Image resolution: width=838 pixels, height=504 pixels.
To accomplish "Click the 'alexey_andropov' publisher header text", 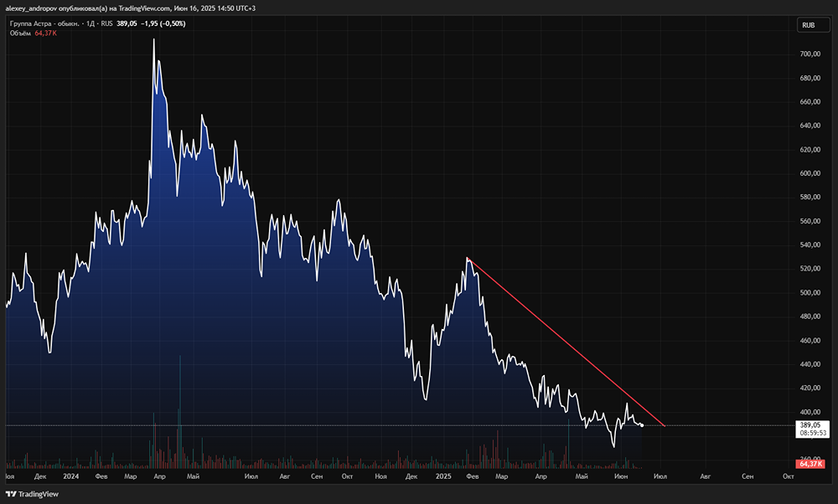I will [x=31, y=8].
